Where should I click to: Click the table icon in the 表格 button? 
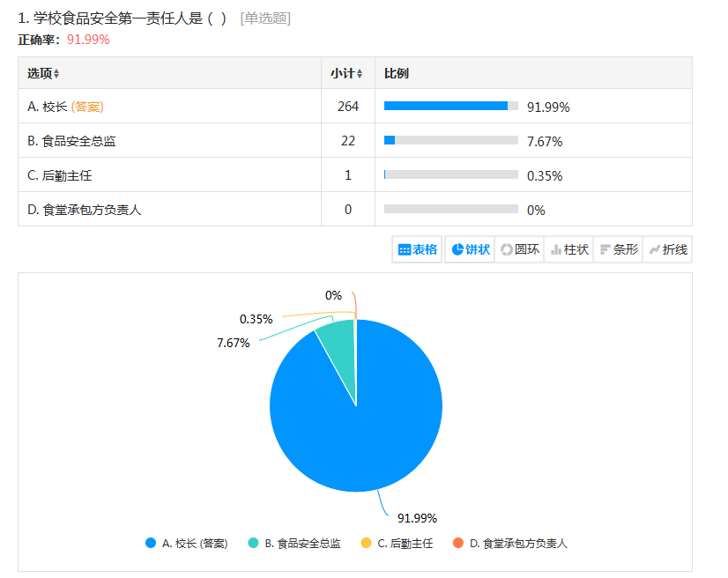point(405,249)
